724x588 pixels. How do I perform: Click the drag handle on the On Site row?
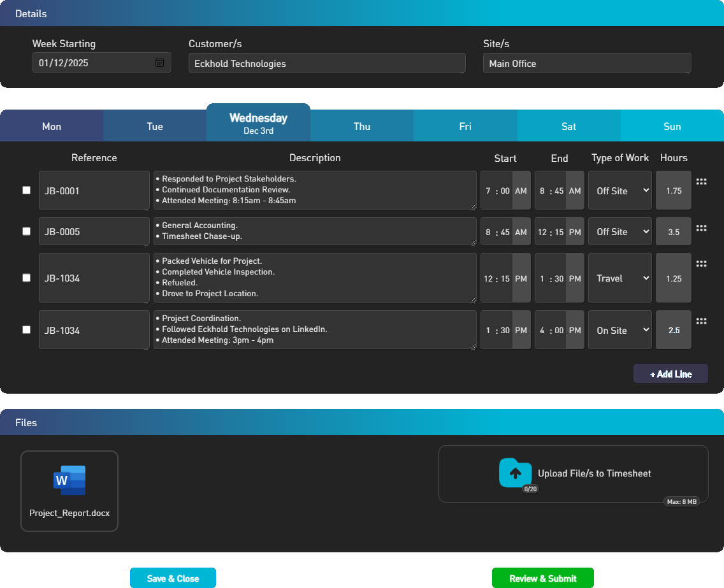[701, 320]
